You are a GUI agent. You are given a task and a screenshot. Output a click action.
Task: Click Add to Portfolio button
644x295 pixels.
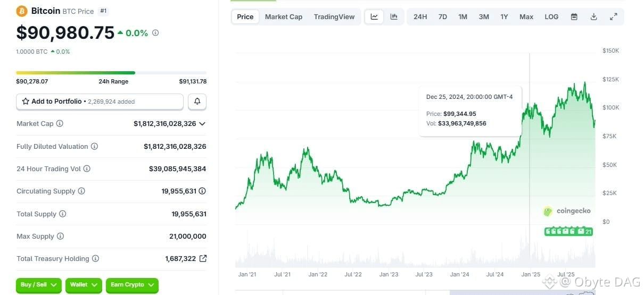[x=100, y=102]
